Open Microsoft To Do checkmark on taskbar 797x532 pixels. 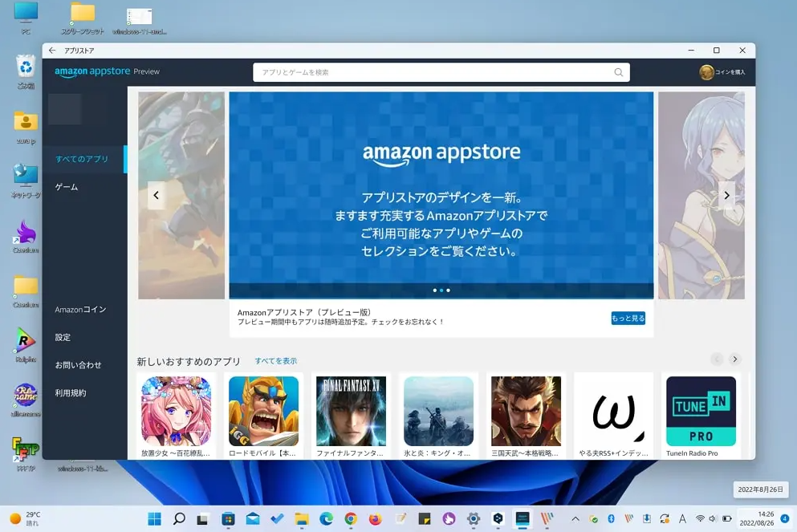[278, 519]
